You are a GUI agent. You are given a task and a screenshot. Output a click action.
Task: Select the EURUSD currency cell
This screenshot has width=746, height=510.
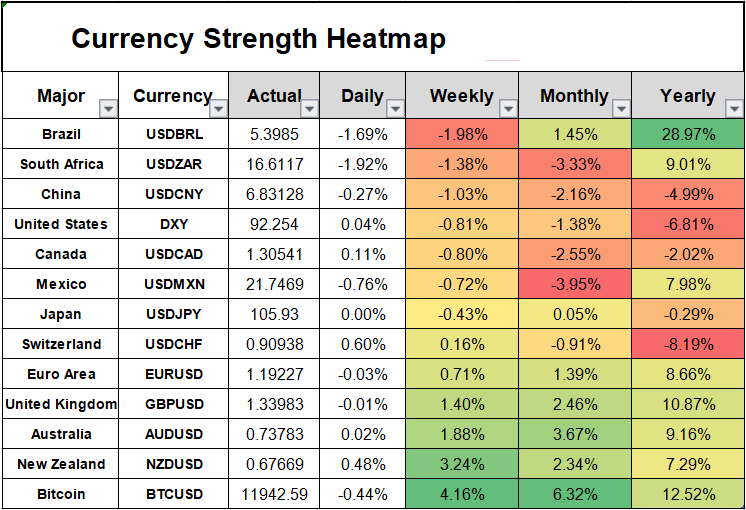[173, 374]
